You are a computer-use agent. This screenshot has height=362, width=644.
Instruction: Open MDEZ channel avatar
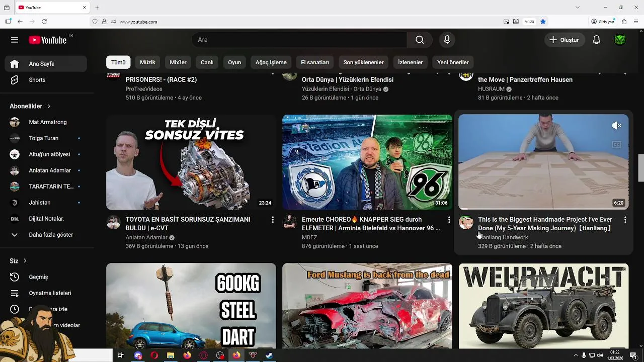[x=290, y=222]
